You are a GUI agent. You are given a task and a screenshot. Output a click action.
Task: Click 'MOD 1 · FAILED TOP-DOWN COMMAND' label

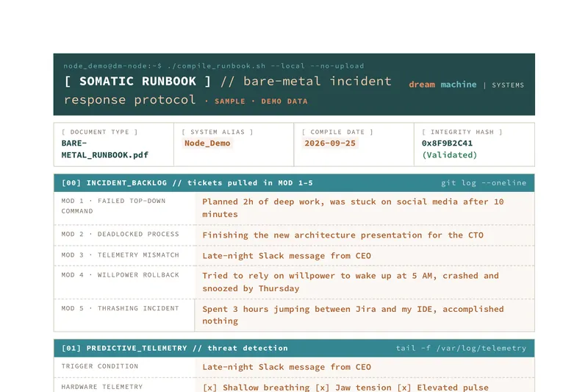pyautogui.click(x=113, y=206)
